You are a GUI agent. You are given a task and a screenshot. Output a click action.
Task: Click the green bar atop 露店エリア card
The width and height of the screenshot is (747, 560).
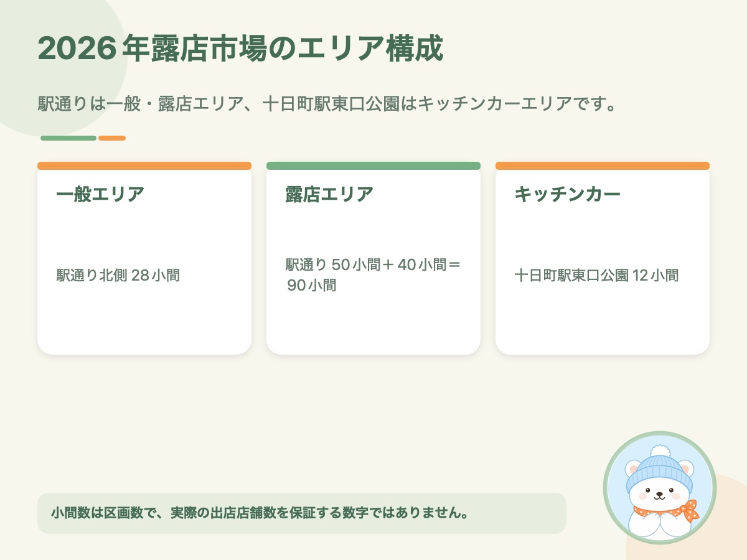374,166
